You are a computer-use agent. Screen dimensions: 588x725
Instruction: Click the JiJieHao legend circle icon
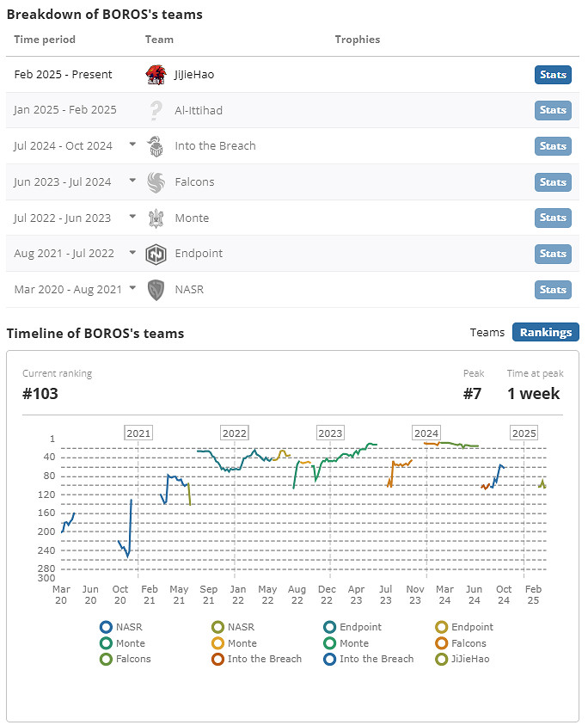(x=444, y=660)
